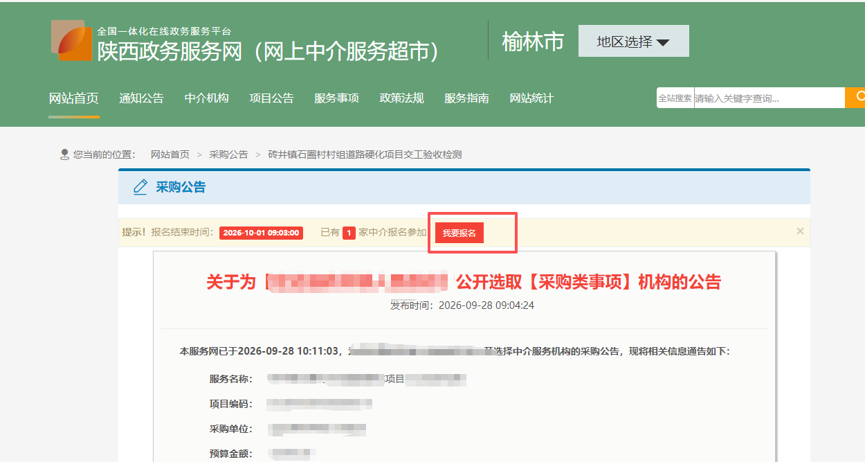Image resolution: width=865 pixels, height=462 pixels.
Task: Click the deadline badge 2026-10-01 09:03:00
Action: tap(261, 233)
